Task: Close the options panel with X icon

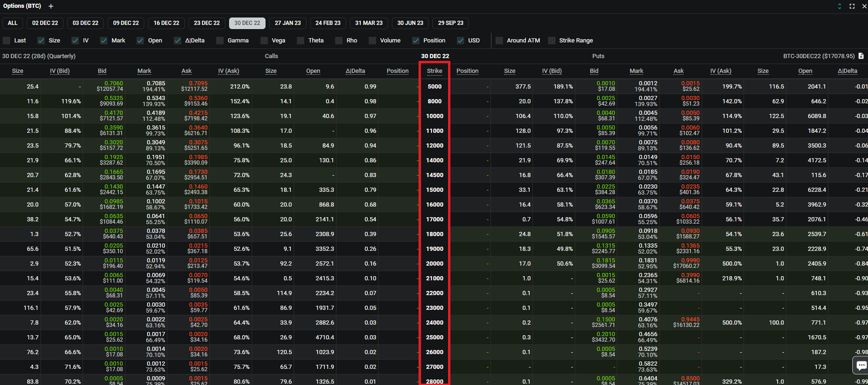Action: [864, 6]
